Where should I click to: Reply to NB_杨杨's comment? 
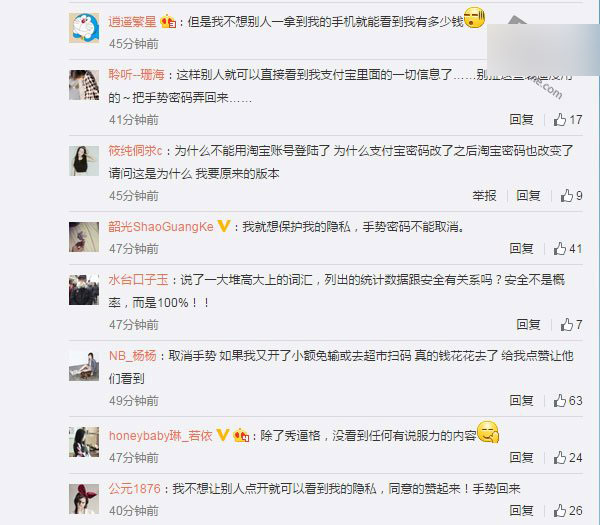tap(521, 401)
